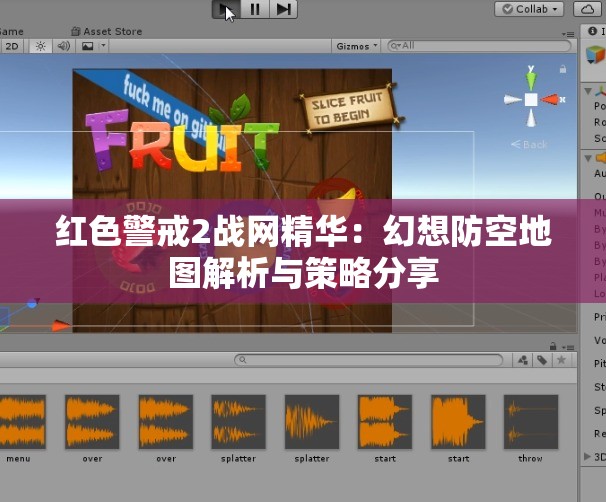Click the Pause button in toolbar
Image resolution: width=606 pixels, height=502 pixels.
pyautogui.click(x=255, y=9)
